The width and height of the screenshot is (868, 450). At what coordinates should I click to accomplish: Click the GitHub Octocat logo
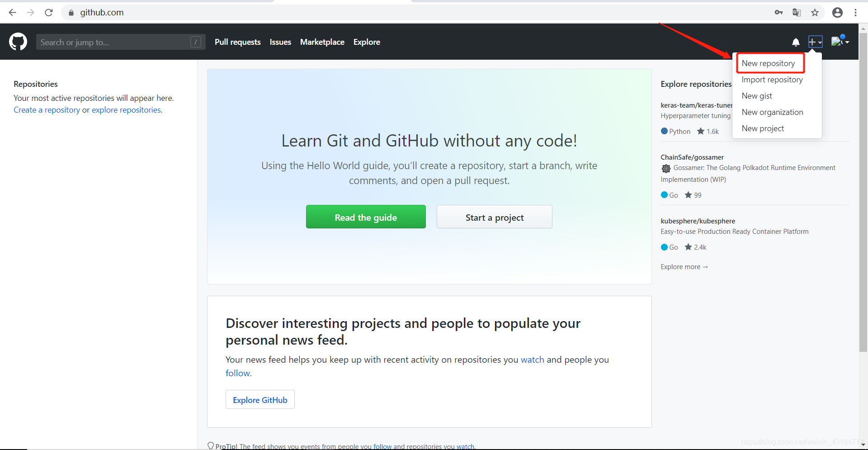18,42
